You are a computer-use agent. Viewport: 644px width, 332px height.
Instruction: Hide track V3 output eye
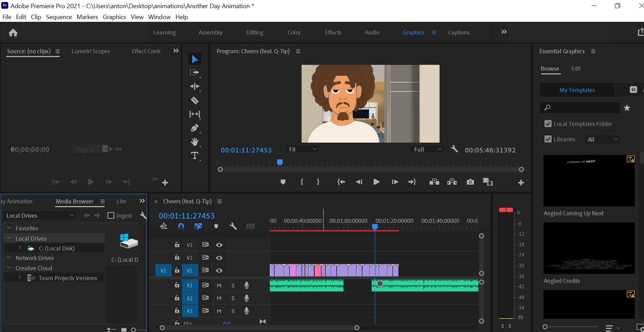[219, 245]
